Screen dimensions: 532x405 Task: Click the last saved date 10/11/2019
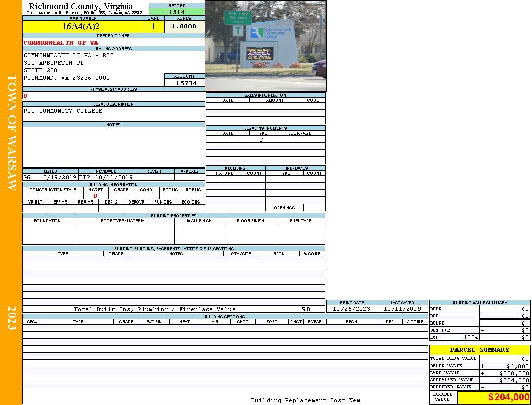402,309
